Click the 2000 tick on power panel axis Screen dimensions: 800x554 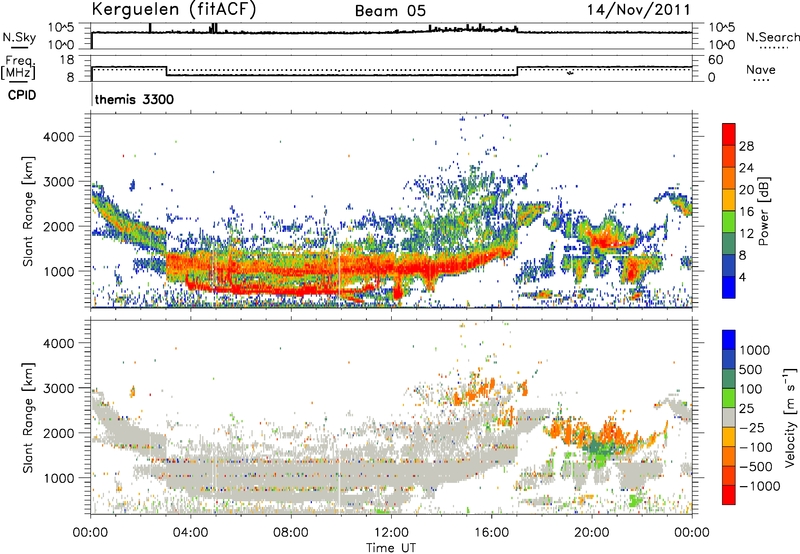point(59,226)
